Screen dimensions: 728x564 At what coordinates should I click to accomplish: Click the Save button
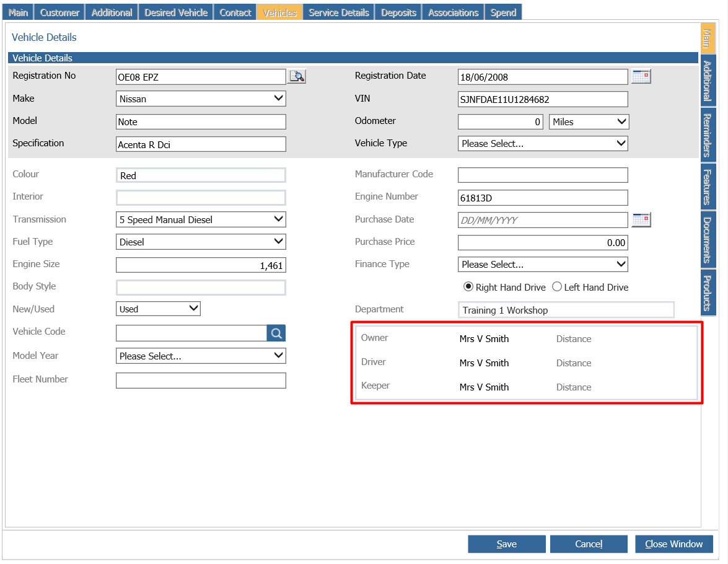(x=507, y=544)
